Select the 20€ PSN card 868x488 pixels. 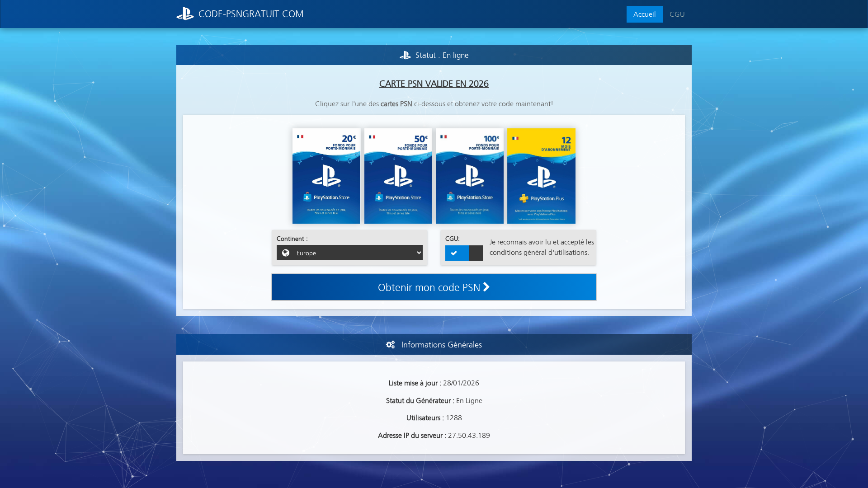[x=326, y=176]
